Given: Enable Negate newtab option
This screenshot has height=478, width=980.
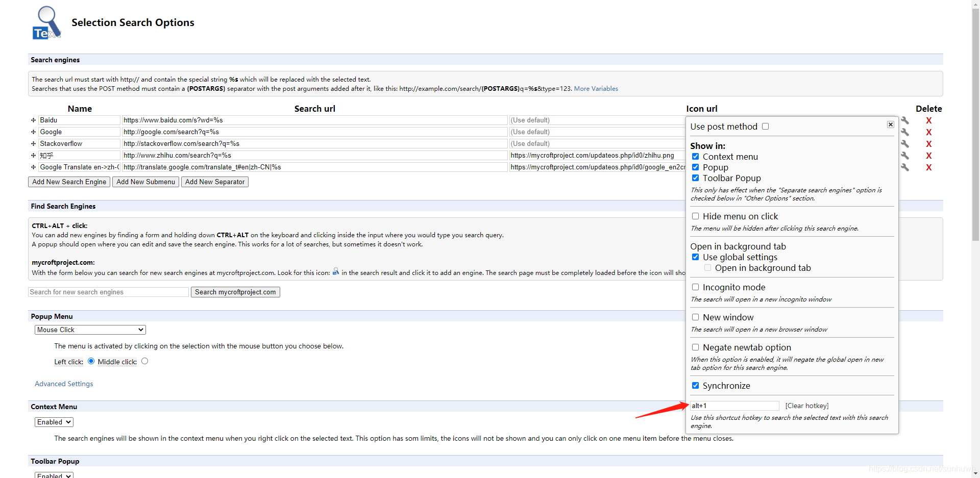Looking at the screenshot, I should click(x=695, y=347).
